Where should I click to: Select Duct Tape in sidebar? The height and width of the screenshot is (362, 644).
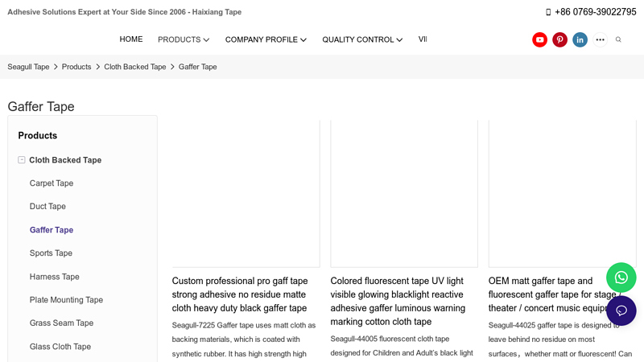tap(47, 206)
